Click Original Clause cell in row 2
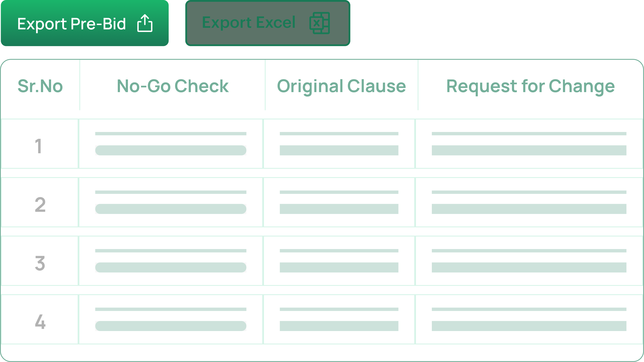This screenshot has height=362, width=644. coord(339,202)
